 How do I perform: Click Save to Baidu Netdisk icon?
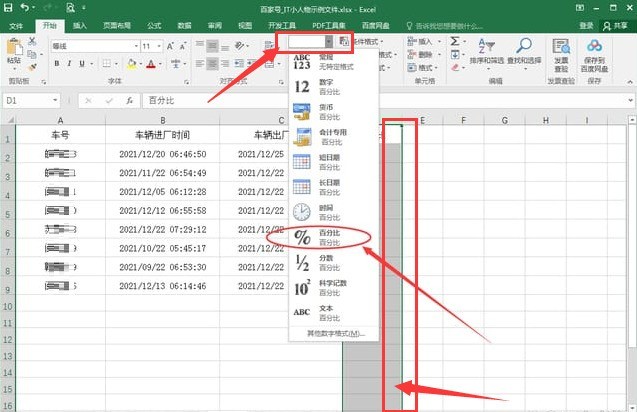click(594, 52)
